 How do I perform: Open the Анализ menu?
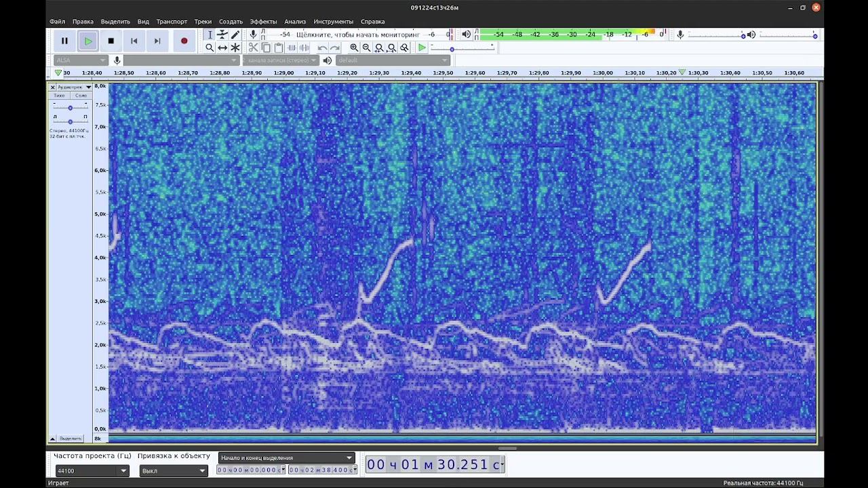pyautogui.click(x=295, y=22)
